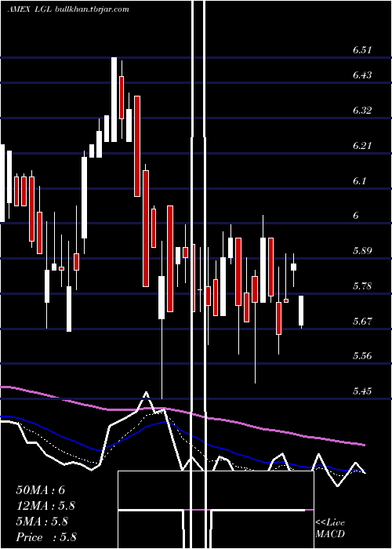Viewport: 392px width, 549px height.
Task: Select the 6.51 price level label
Action: 362,50
